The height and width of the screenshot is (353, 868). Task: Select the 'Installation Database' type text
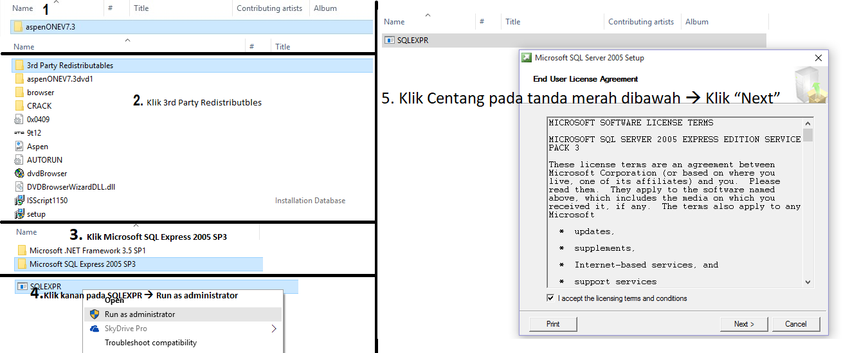pos(311,201)
